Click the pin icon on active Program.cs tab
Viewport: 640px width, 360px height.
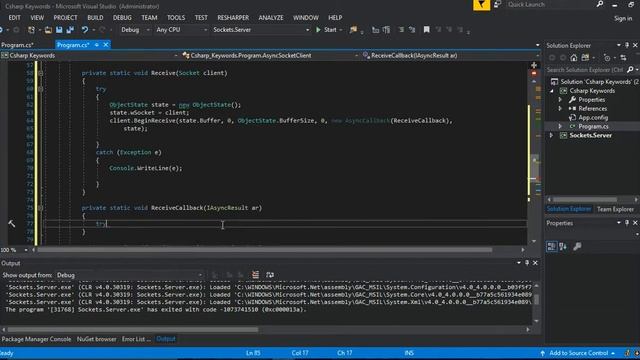(x=97, y=45)
